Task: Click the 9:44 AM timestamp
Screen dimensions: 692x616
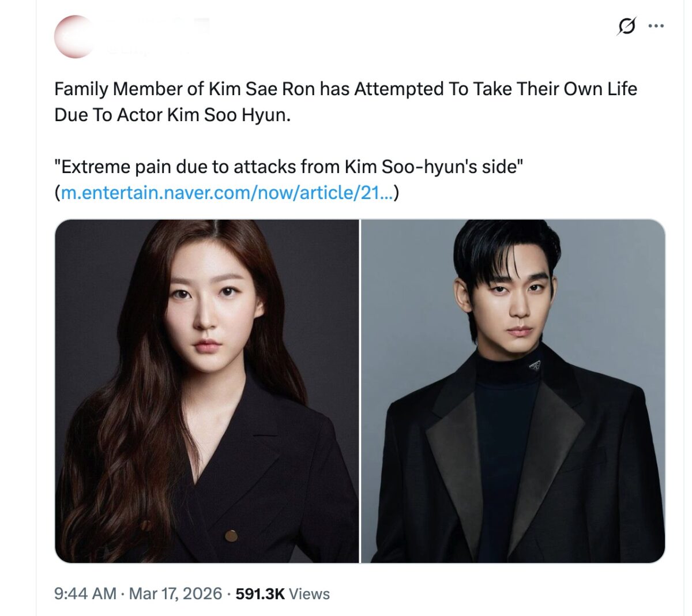Action: (85, 594)
